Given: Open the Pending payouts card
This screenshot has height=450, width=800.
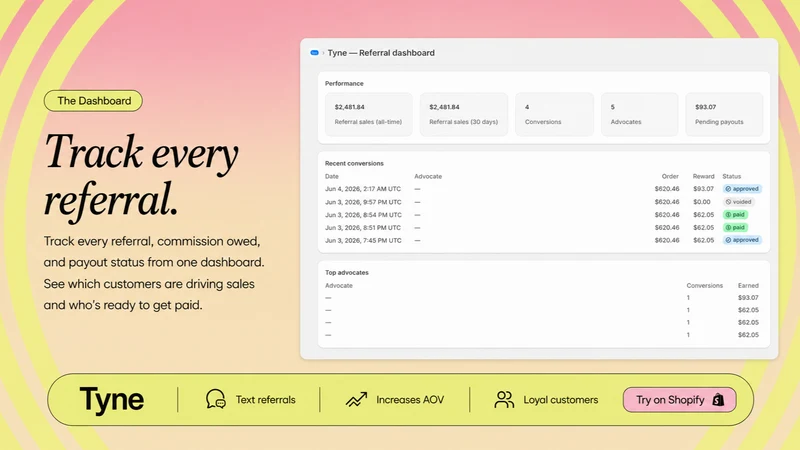Looking at the screenshot, I should pyautogui.click(x=724, y=114).
